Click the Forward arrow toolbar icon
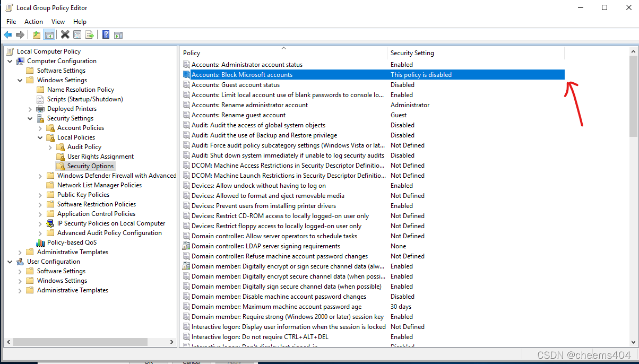 [x=20, y=34]
